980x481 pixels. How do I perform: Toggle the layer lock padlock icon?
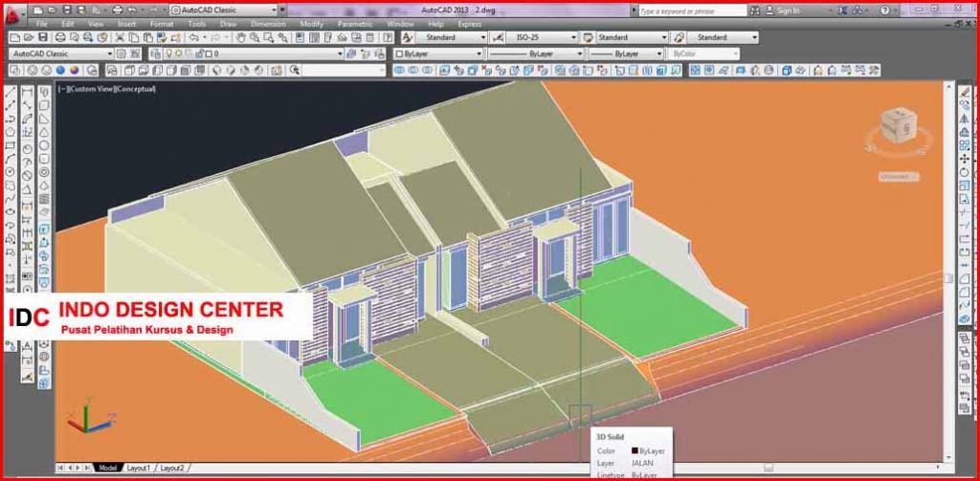[199, 54]
